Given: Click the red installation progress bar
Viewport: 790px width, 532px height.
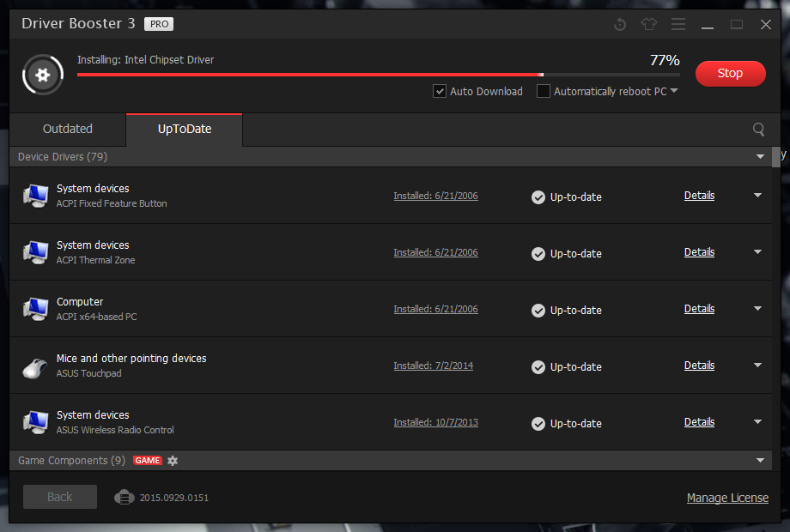Looking at the screenshot, I should 379,75.
